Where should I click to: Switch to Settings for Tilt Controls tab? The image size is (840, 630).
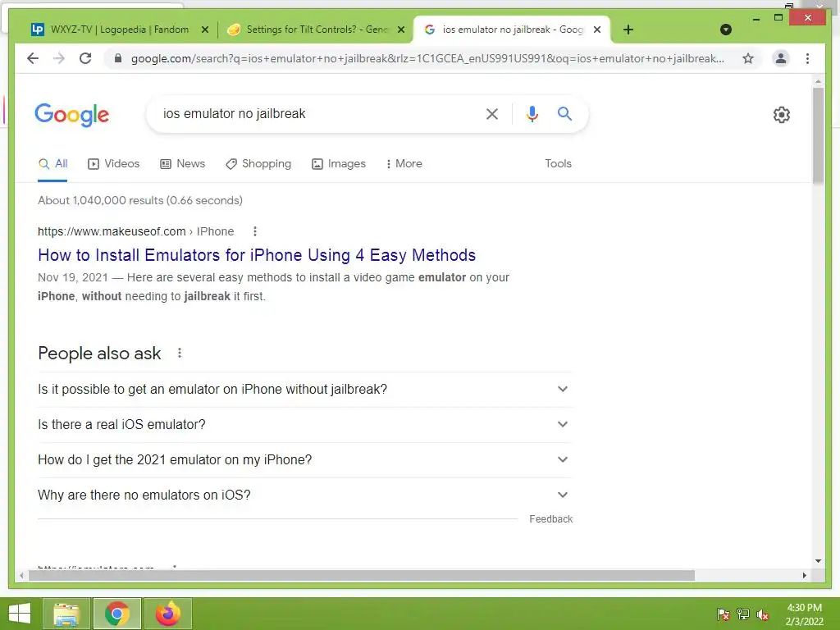tap(316, 30)
